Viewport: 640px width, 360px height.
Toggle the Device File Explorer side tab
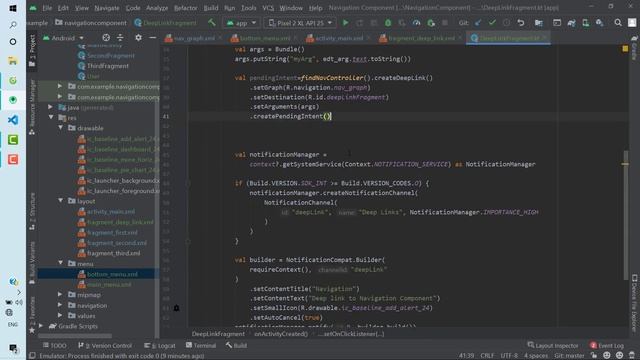coord(635,302)
